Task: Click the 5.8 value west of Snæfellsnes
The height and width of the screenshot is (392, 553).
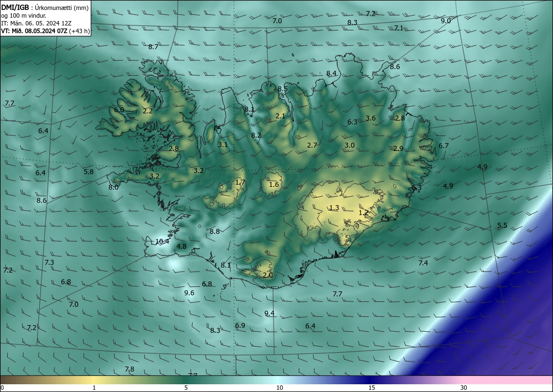Action: pyautogui.click(x=89, y=172)
